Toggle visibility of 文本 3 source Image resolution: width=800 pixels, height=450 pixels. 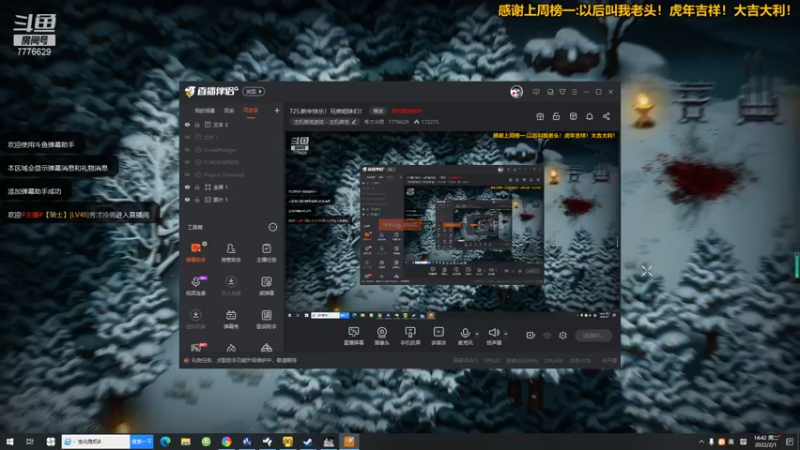tap(187, 124)
